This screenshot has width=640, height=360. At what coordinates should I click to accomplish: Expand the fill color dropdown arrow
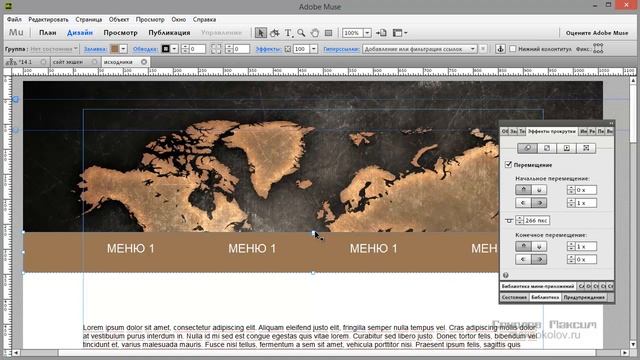point(123,49)
